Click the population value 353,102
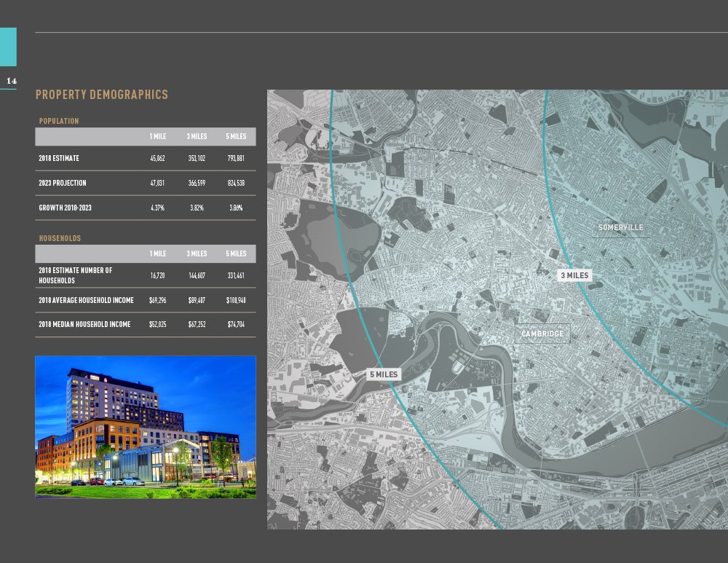 [x=197, y=158]
